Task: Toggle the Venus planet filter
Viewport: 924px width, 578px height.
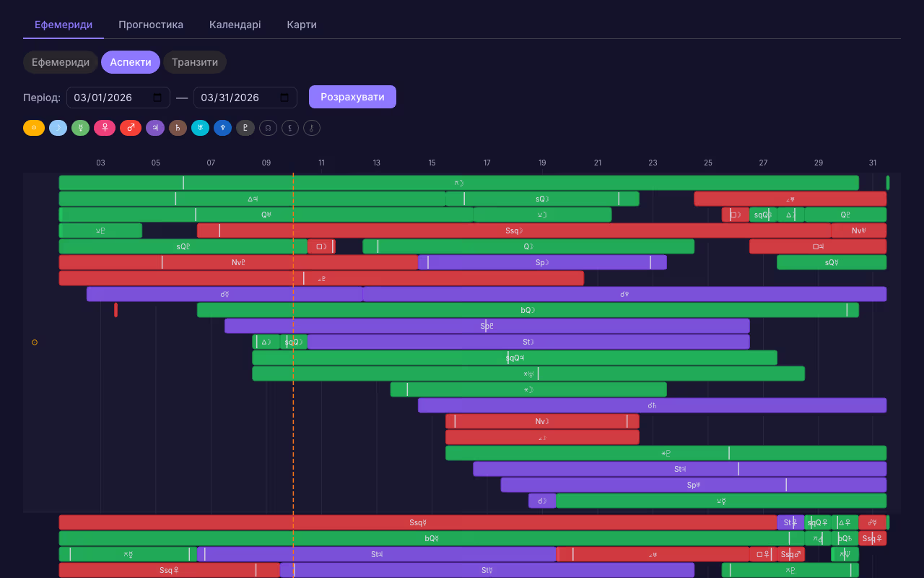Action: point(105,128)
